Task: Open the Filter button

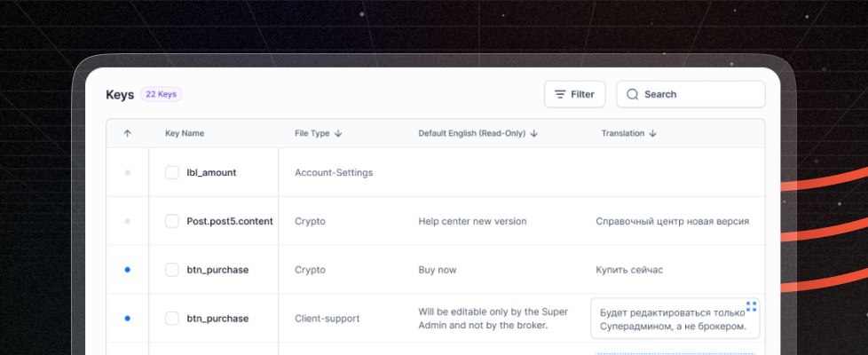Action: [x=574, y=94]
